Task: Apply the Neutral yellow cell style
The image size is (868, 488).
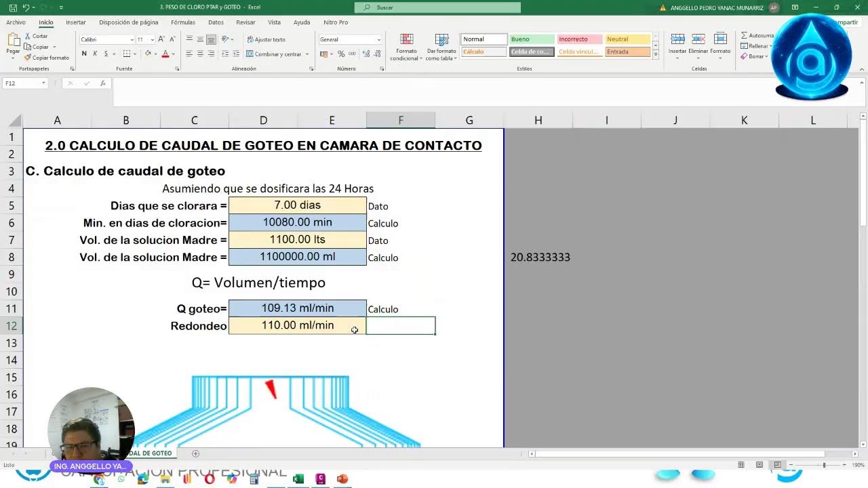Action: pos(627,39)
